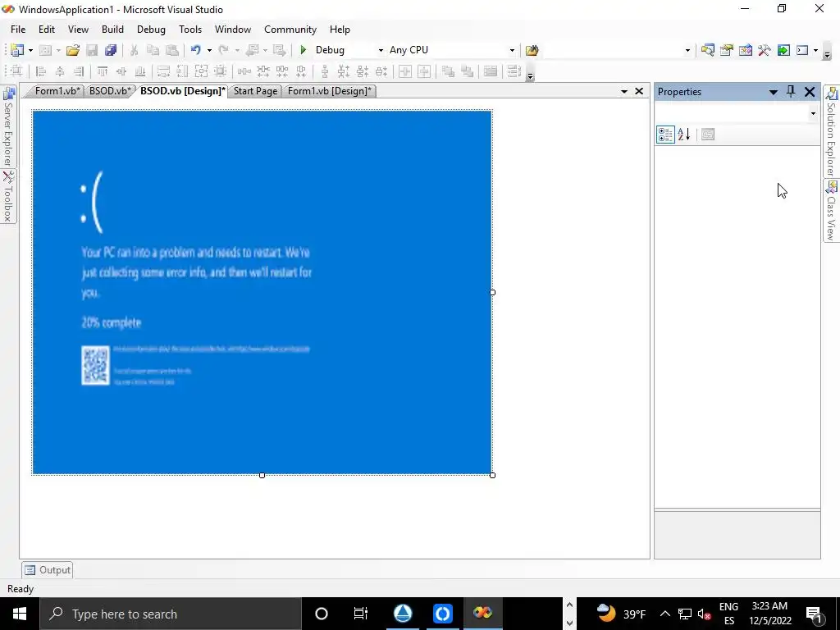Click the Open File folder icon

[x=73, y=50]
